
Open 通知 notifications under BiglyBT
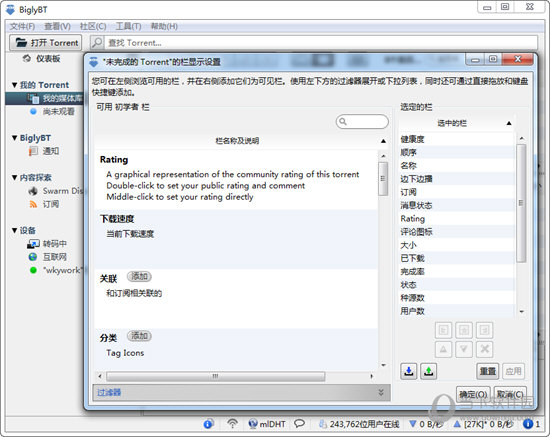coord(51,151)
